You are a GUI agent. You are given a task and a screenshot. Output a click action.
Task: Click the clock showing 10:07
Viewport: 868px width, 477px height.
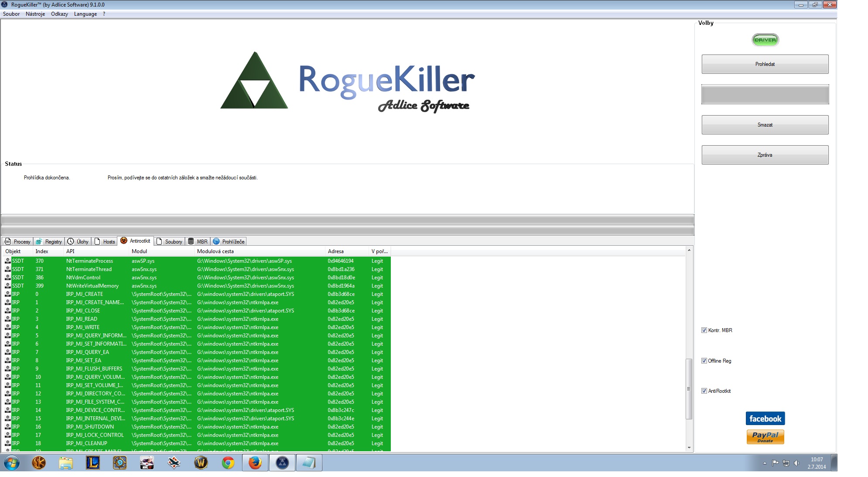pyautogui.click(x=817, y=460)
